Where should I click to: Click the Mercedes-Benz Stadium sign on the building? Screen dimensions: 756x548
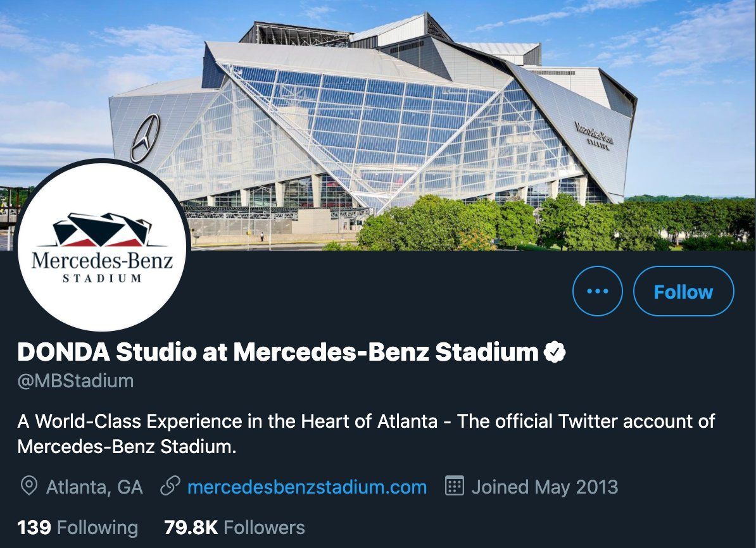[x=594, y=135]
